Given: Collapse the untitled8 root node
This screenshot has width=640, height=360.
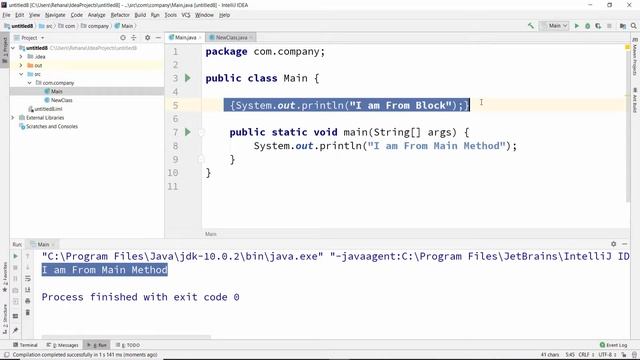Looking at the screenshot, I should (x=13, y=48).
